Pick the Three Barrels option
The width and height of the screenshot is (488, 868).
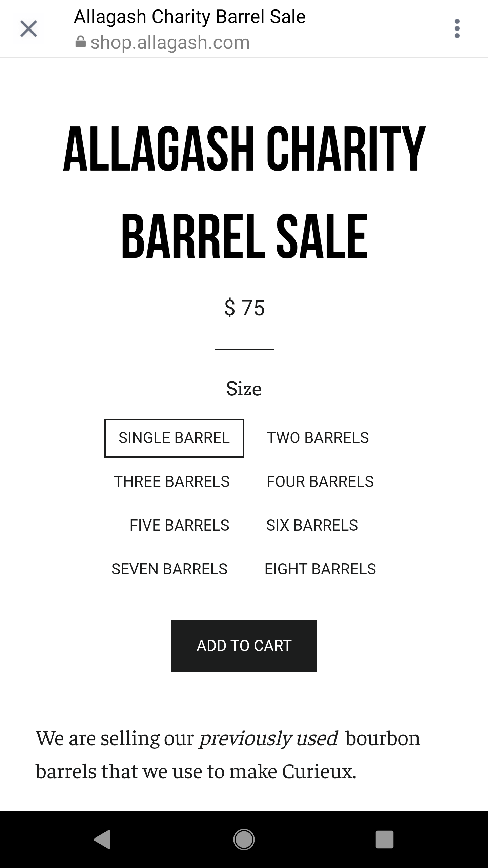(x=172, y=482)
